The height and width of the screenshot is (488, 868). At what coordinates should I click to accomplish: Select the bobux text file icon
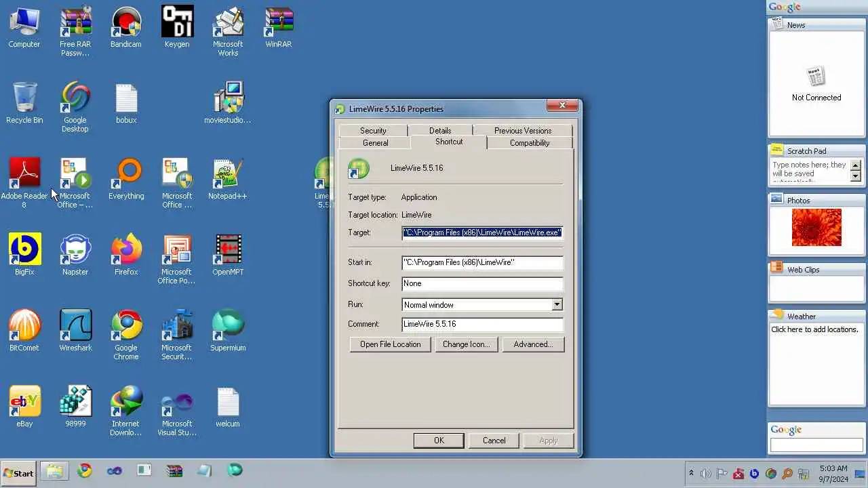(x=126, y=104)
